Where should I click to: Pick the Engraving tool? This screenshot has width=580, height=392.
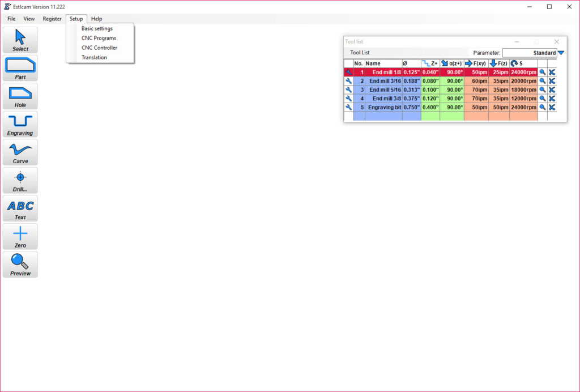pyautogui.click(x=20, y=124)
